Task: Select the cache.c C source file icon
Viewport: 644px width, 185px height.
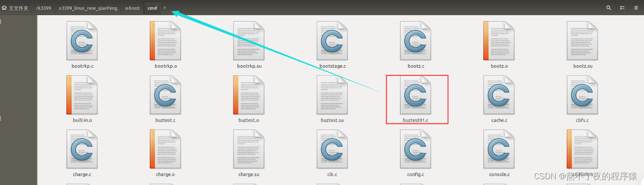Action: (499, 95)
